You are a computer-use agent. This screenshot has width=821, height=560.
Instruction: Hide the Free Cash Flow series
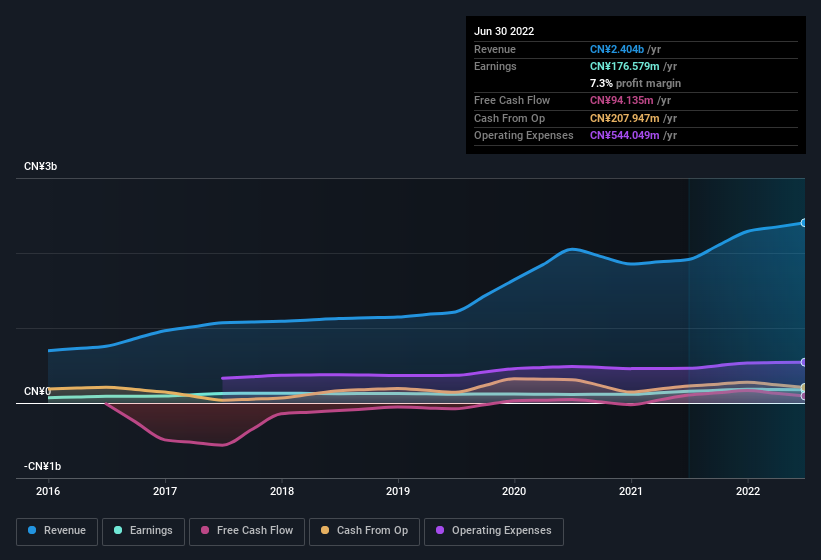(247, 531)
